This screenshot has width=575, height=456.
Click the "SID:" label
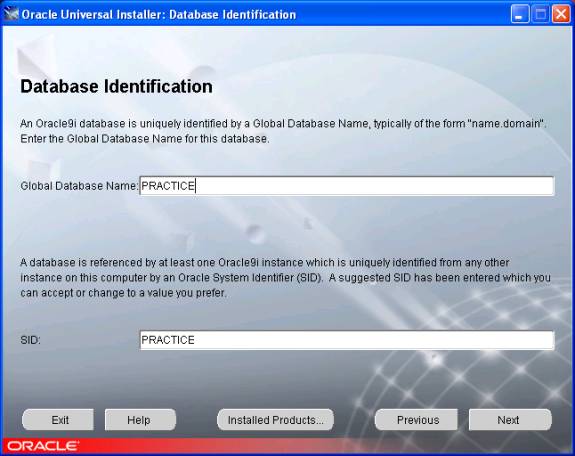click(x=30, y=340)
